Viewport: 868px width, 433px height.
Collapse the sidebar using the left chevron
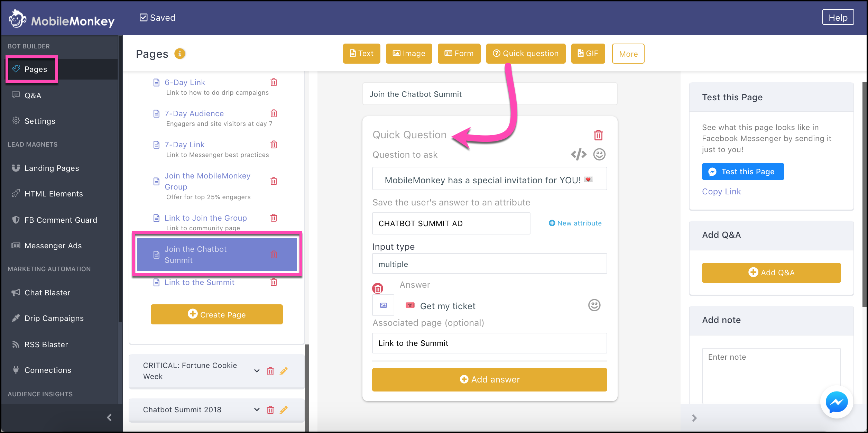click(109, 417)
